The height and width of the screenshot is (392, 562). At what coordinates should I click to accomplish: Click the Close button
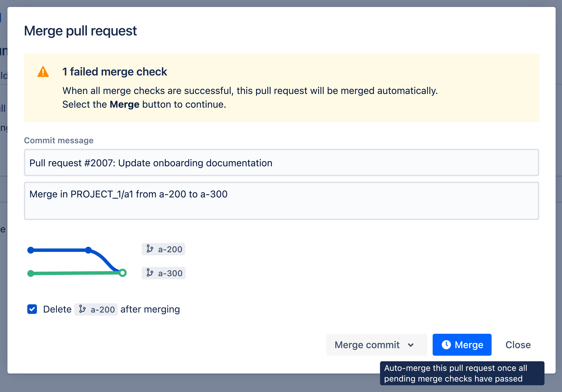518,345
